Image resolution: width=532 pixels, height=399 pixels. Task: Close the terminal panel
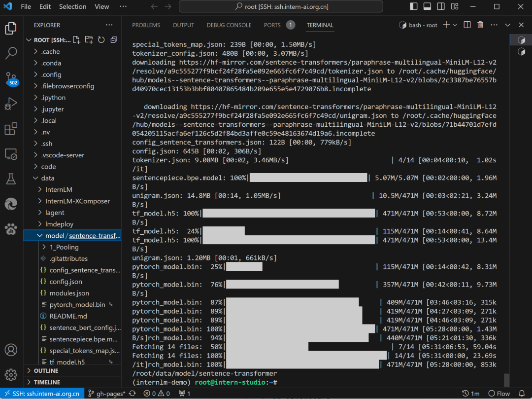[x=521, y=25]
